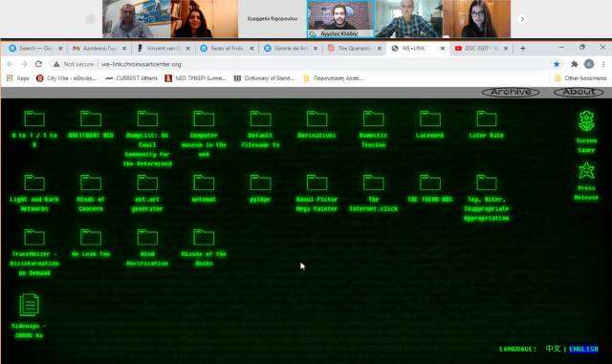Open the Wind Verification folder
Screen dimensions: 612x364
(x=147, y=237)
